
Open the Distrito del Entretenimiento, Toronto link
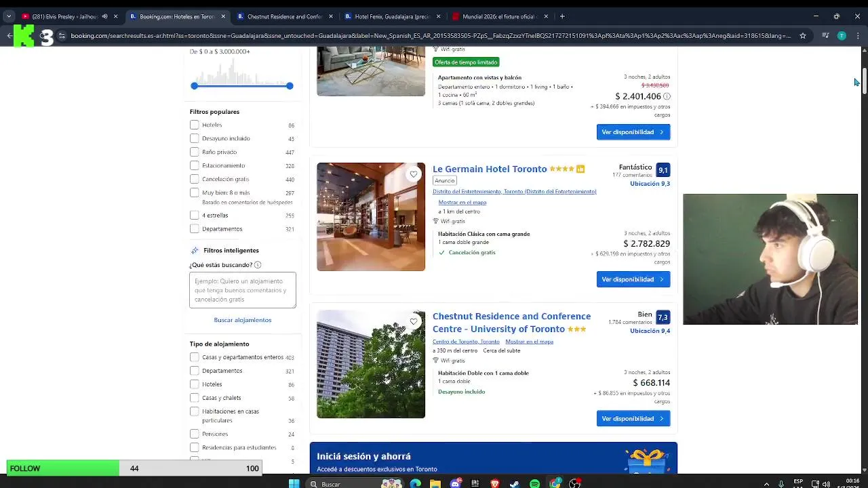point(515,192)
